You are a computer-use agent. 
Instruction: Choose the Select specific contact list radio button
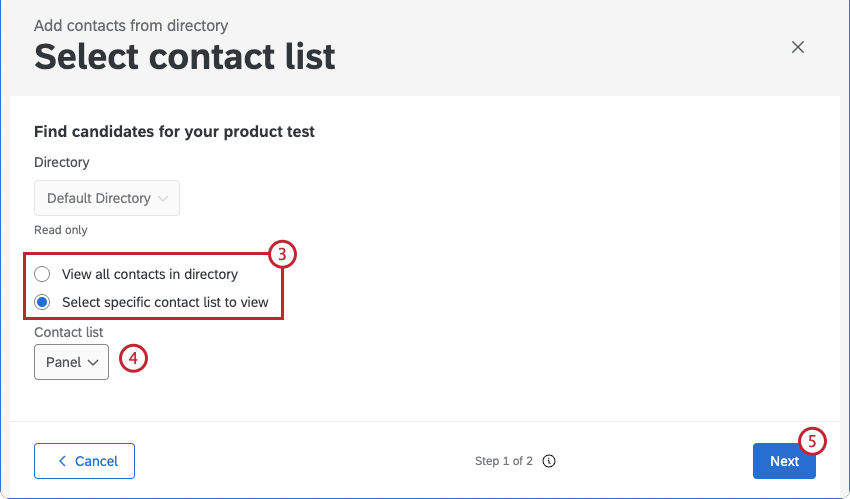(x=42, y=302)
